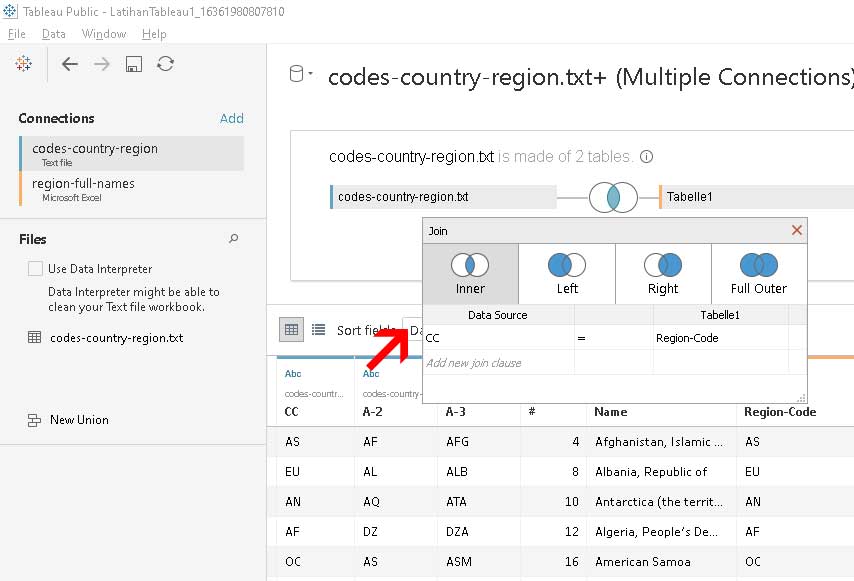
Task: Click the Tabelle1 column header in Join
Action: [720, 315]
